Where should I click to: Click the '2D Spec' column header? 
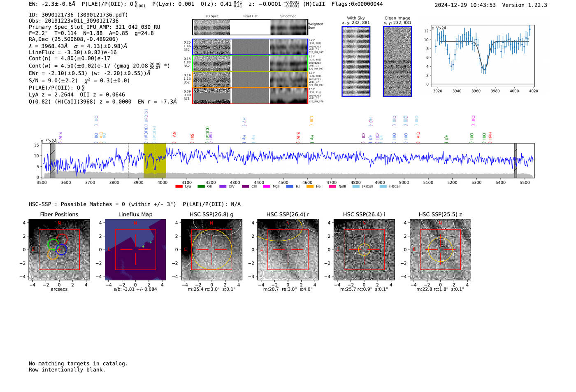(212, 16)
